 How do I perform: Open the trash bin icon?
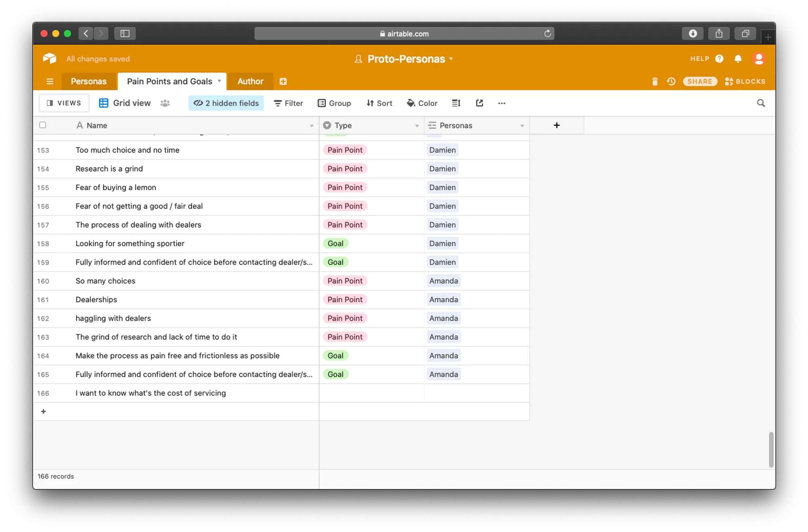tap(654, 82)
